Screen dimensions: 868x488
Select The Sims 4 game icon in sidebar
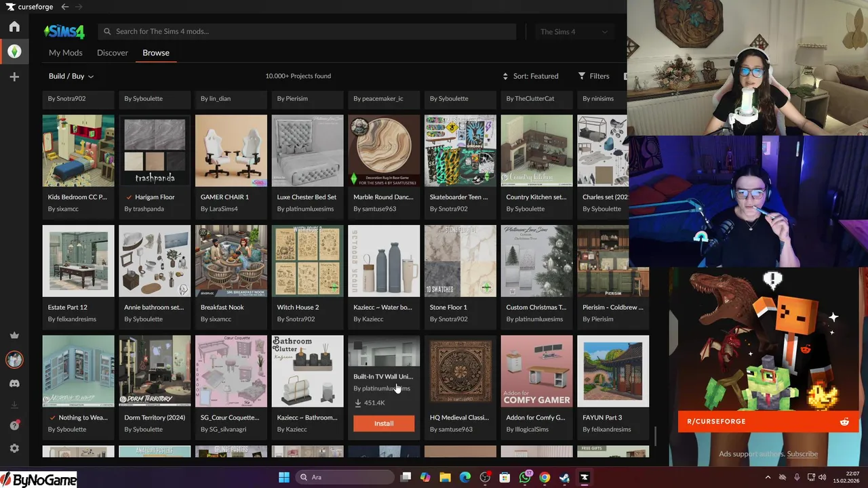(x=14, y=52)
